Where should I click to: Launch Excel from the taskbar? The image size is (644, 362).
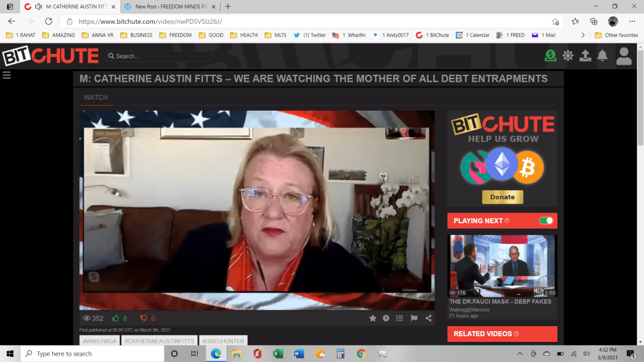[277, 354]
